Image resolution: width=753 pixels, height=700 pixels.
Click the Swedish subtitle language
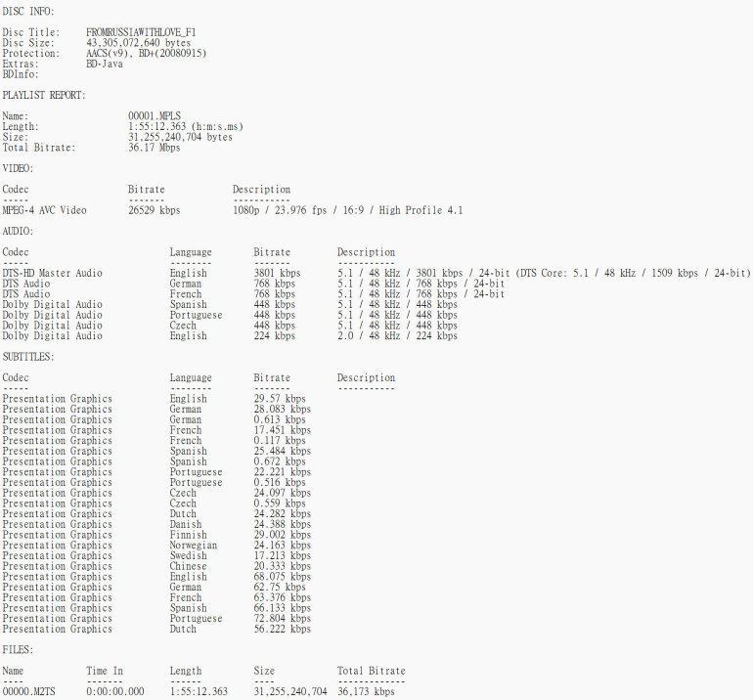(x=188, y=556)
